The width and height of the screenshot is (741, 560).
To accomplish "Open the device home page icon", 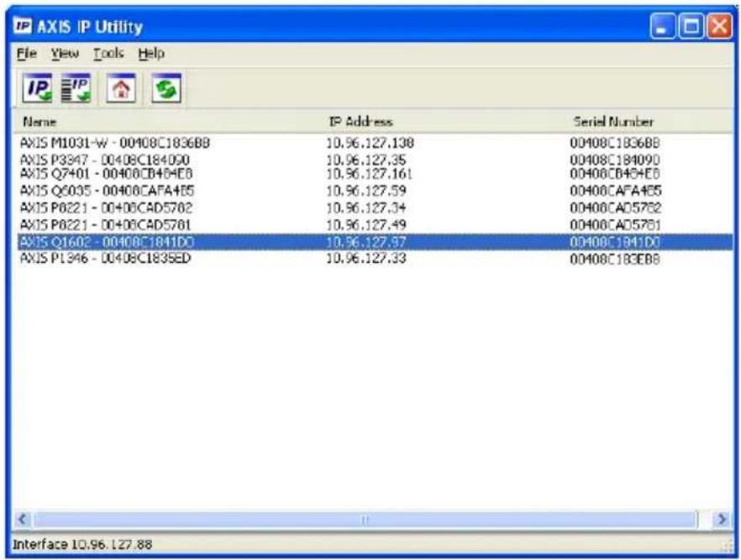I will coord(121,88).
